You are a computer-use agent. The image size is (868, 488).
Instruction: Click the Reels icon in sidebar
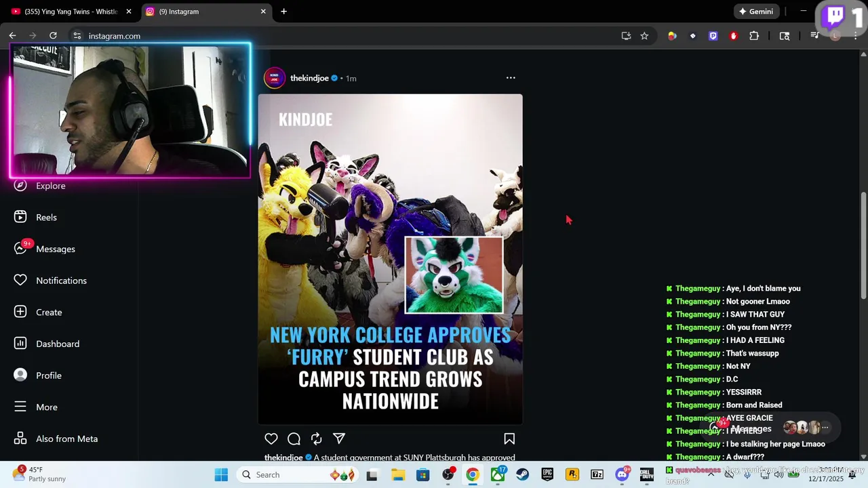20,217
